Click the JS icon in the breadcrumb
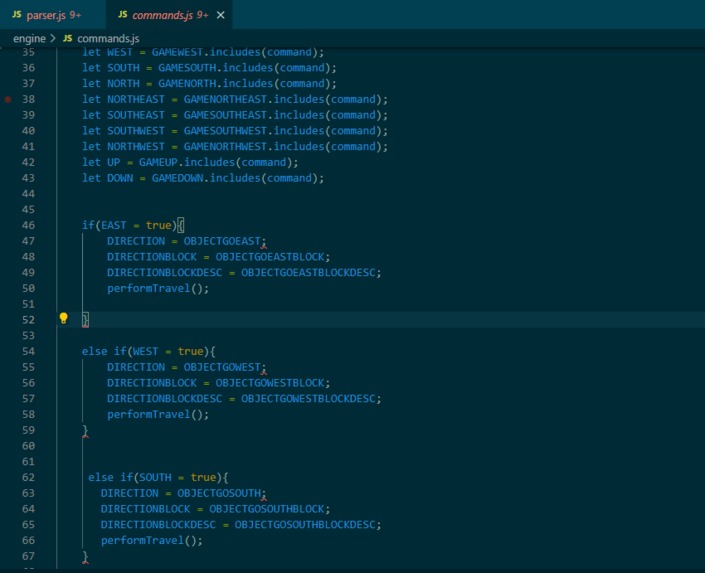 67,39
